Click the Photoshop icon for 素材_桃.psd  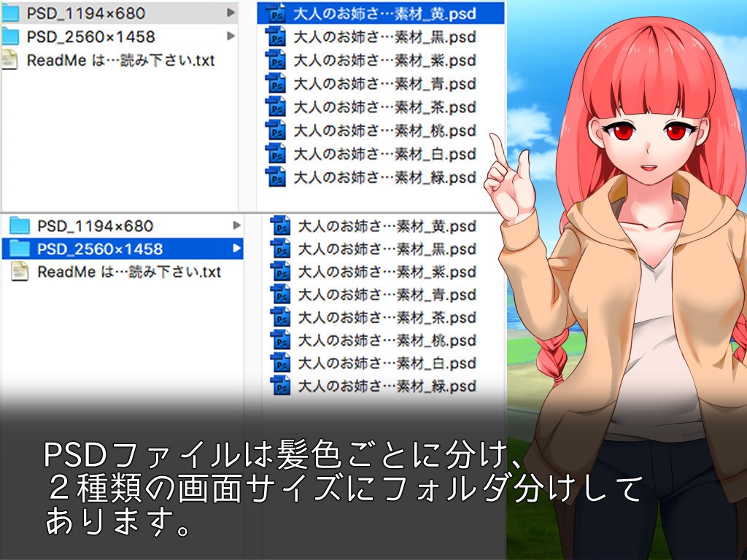tap(276, 131)
